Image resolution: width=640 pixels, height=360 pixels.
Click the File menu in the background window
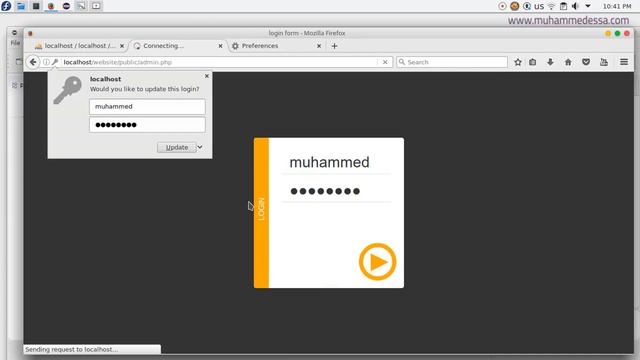tap(15, 43)
